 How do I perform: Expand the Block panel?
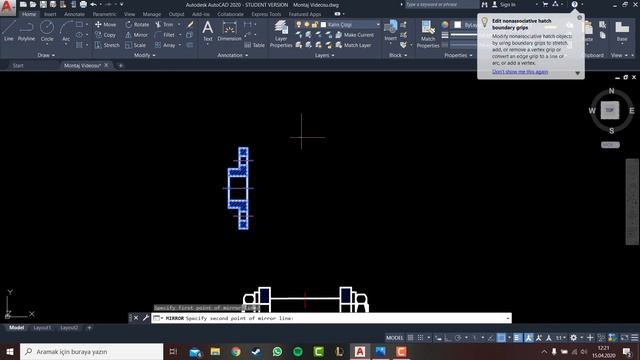(398, 55)
